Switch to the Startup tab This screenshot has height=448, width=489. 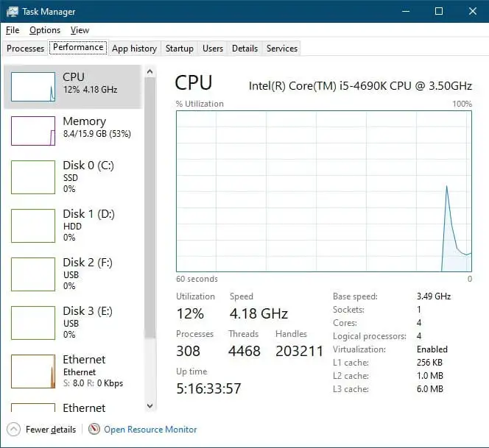179,49
